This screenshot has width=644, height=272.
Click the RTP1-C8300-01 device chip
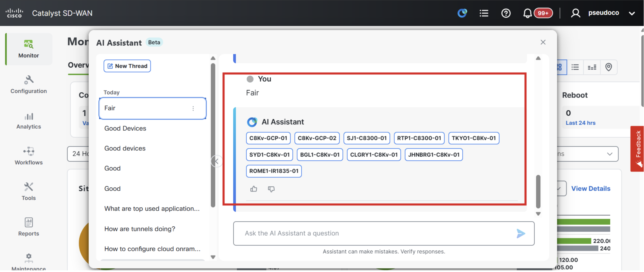click(419, 138)
